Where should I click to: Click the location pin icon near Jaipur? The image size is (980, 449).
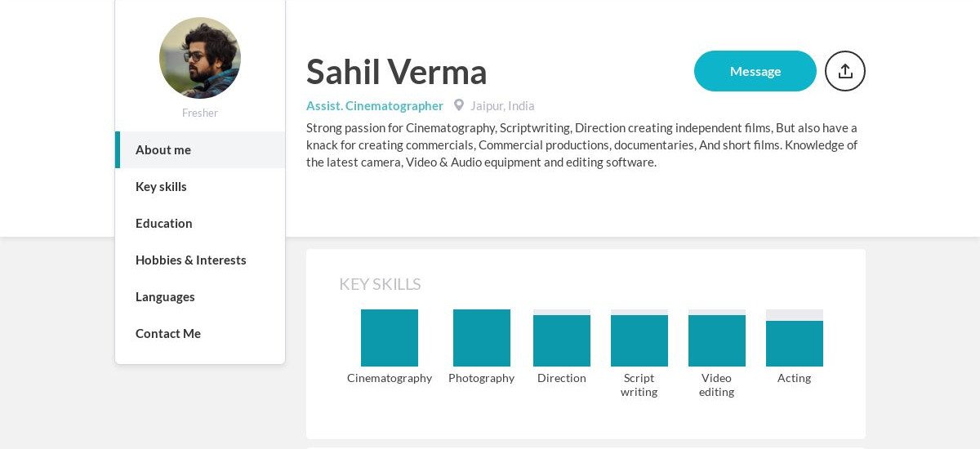pyautogui.click(x=459, y=105)
